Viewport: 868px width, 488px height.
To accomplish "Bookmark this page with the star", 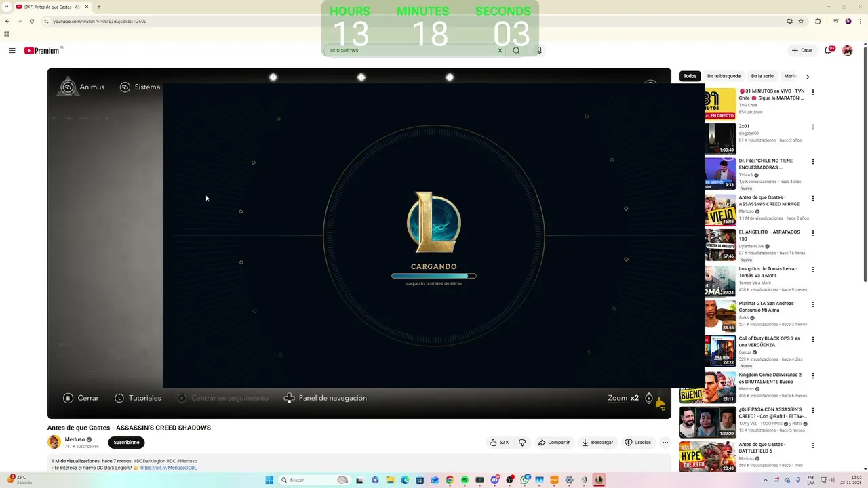I will coord(801,21).
